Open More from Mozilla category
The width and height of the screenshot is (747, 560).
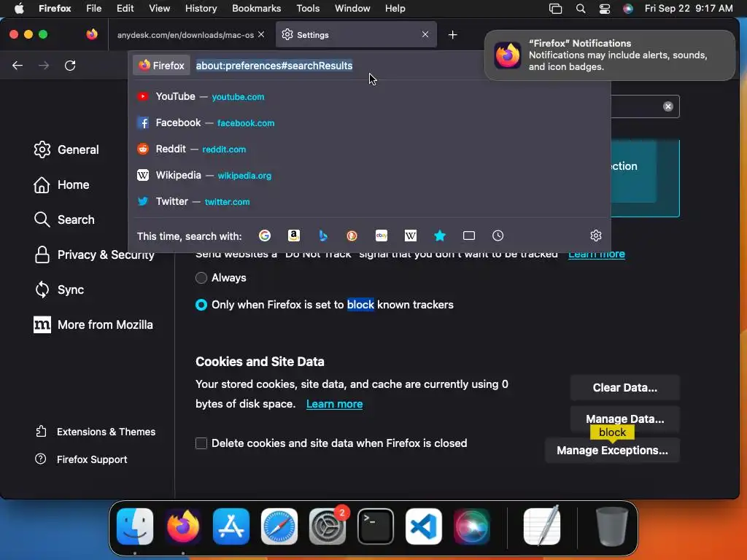pyautogui.click(x=93, y=324)
